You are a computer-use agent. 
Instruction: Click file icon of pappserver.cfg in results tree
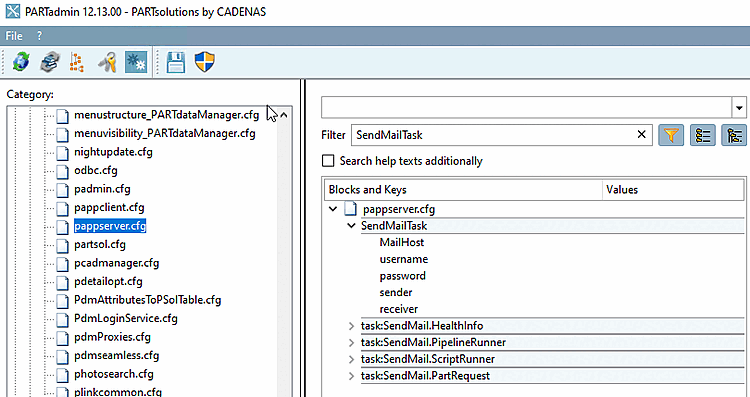click(x=351, y=209)
